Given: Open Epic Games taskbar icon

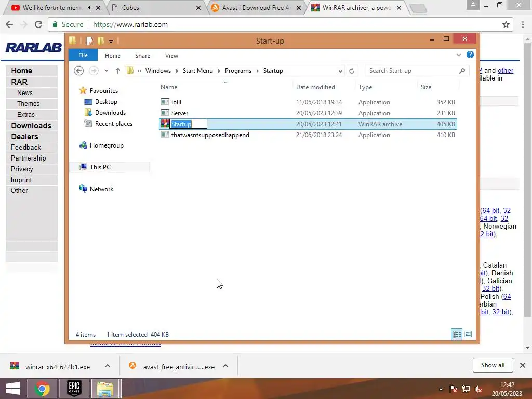Looking at the screenshot, I should 74,389.
